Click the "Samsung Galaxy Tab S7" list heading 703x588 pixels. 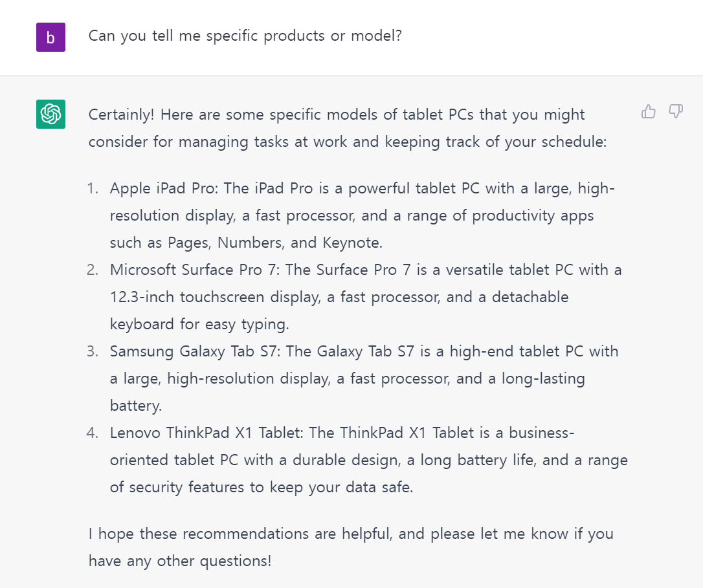[195, 351]
